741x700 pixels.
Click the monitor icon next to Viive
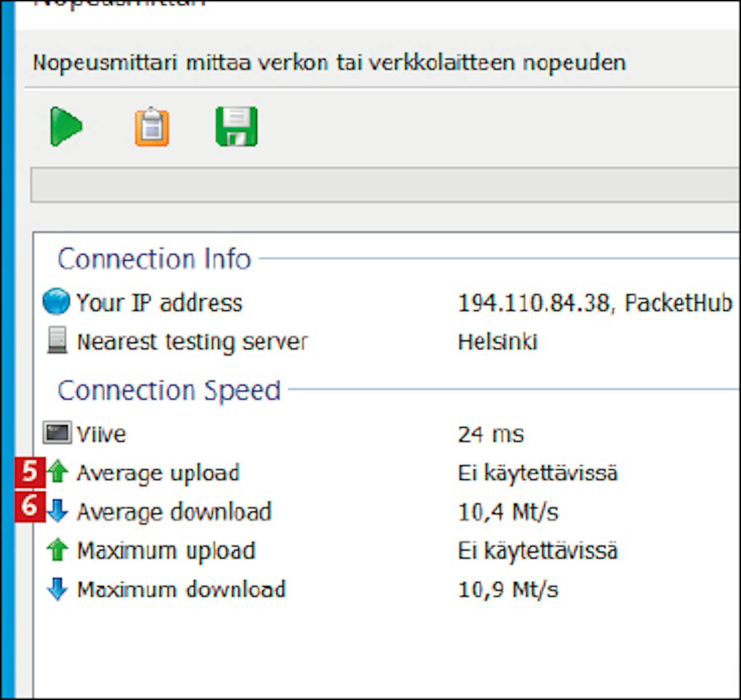click(57, 433)
